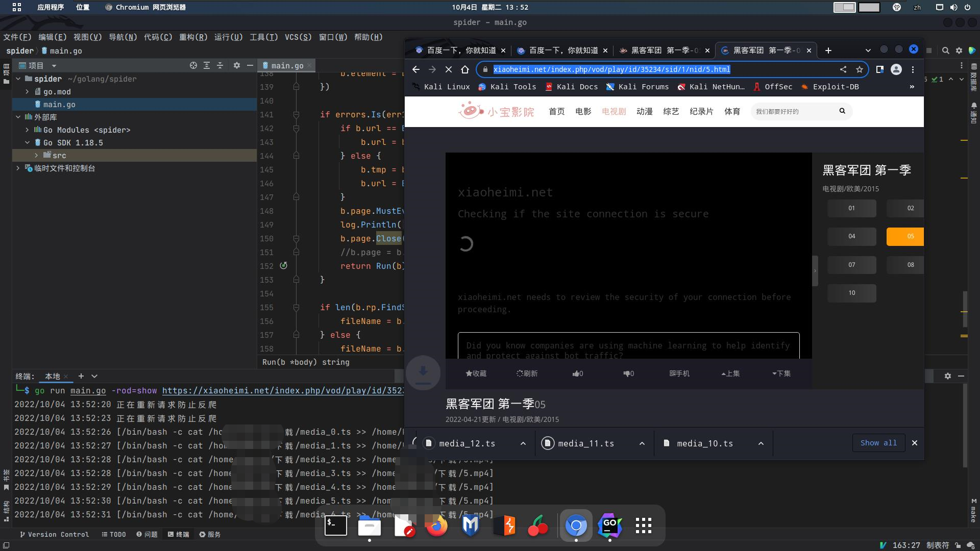The image size is (980, 551).
Task: Click the Chromium address bar URL
Action: tap(611, 69)
